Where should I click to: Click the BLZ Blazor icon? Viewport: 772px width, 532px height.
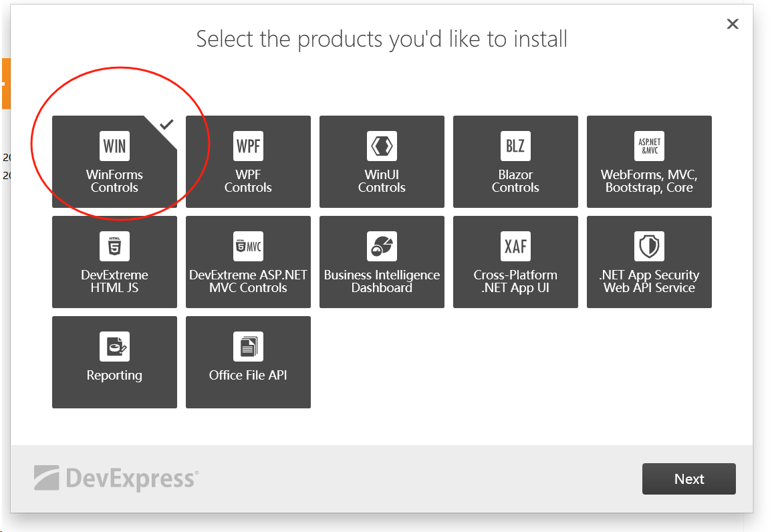pos(515,146)
